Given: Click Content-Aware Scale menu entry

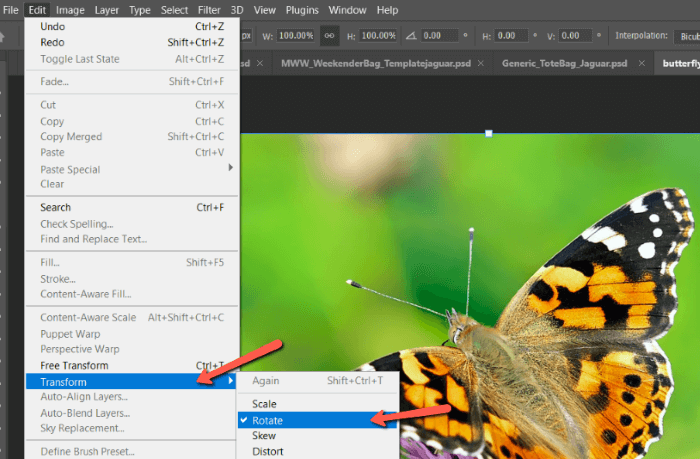Looking at the screenshot, I should [x=88, y=317].
